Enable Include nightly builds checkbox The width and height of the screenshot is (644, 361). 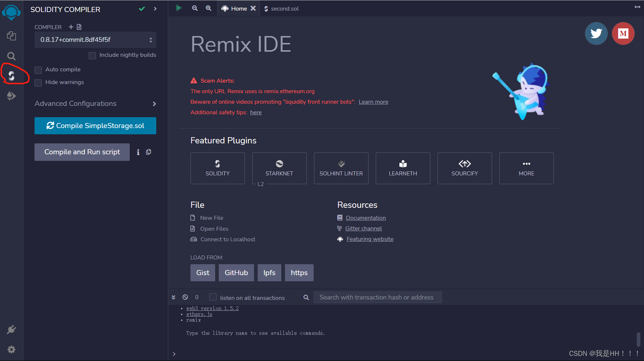pos(92,55)
